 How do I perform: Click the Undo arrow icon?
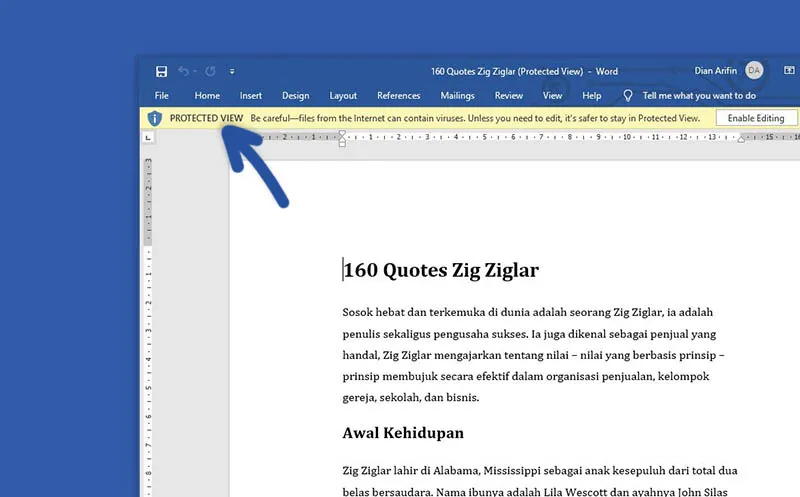[x=184, y=71]
